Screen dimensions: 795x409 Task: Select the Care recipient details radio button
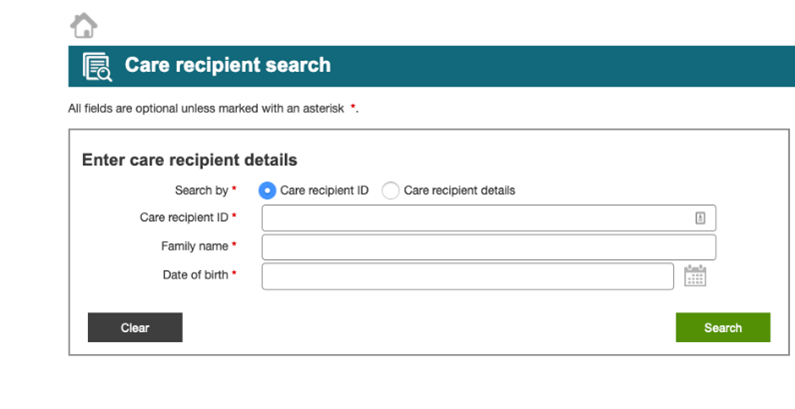pyautogui.click(x=390, y=191)
